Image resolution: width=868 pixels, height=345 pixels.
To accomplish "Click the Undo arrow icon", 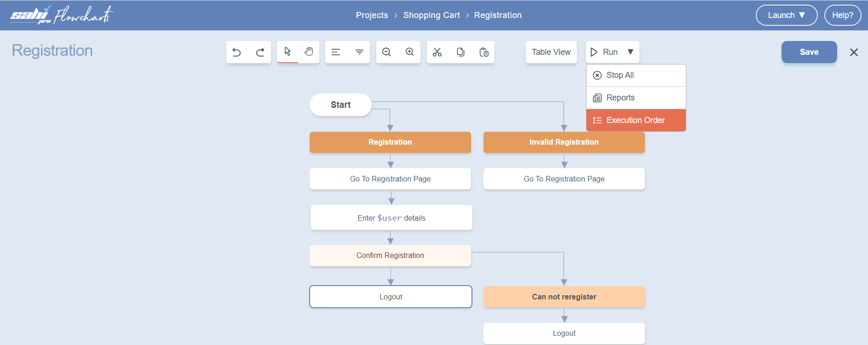I will coord(237,52).
